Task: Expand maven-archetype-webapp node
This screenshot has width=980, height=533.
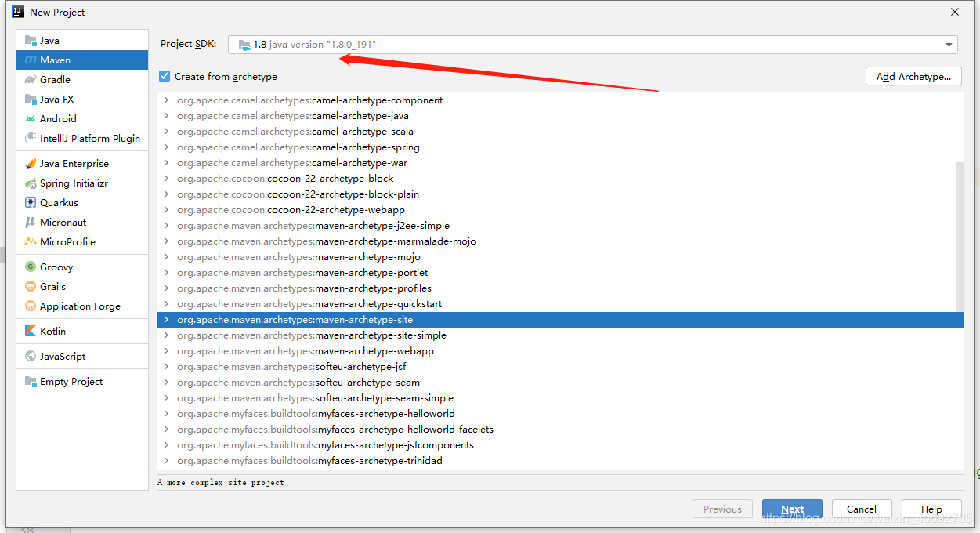Action: (x=166, y=351)
